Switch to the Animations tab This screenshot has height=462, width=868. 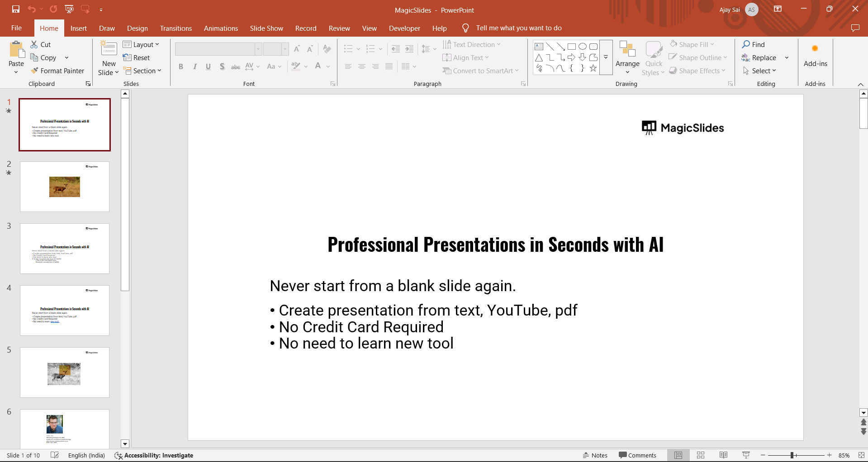[221, 28]
